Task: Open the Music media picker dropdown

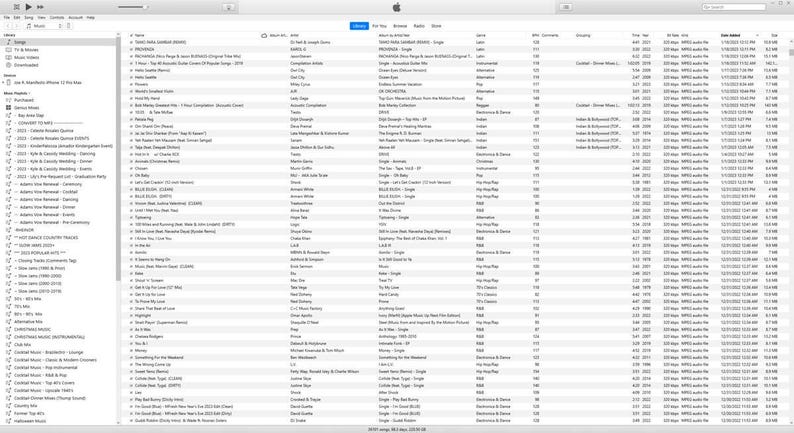Action: [x=44, y=26]
